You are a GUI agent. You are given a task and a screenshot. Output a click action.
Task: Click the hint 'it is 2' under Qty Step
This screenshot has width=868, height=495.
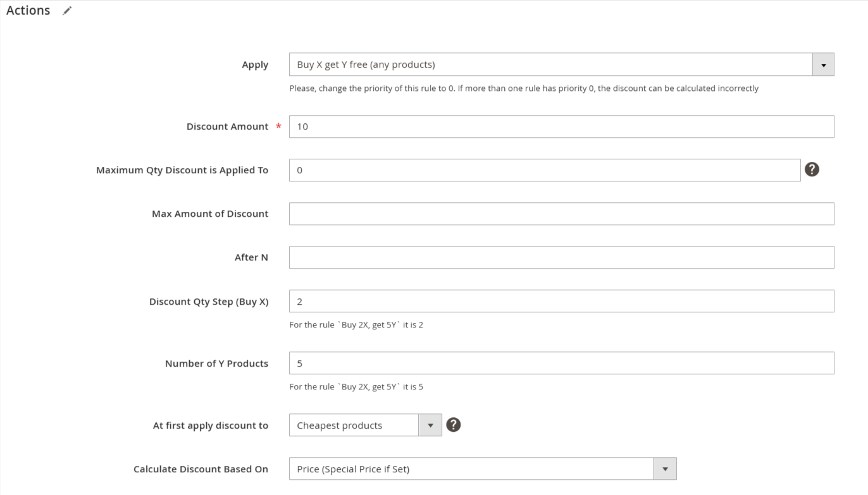pyautogui.click(x=356, y=325)
